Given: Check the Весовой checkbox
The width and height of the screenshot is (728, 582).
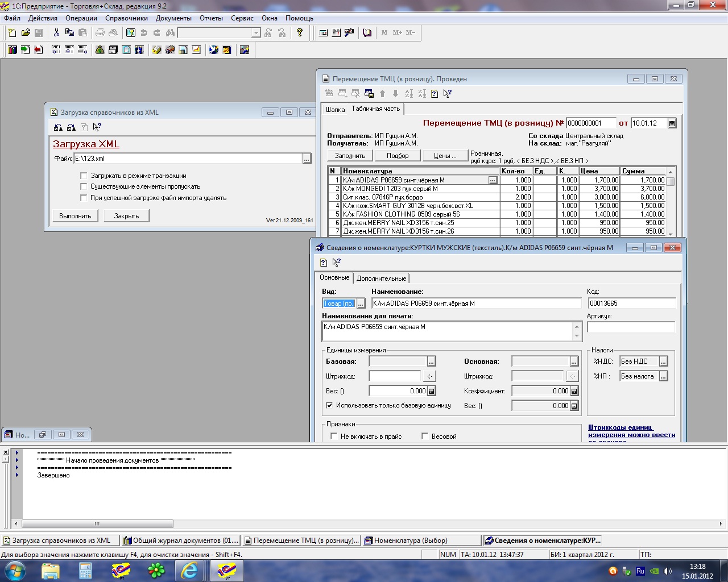Looking at the screenshot, I should click(x=425, y=436).
